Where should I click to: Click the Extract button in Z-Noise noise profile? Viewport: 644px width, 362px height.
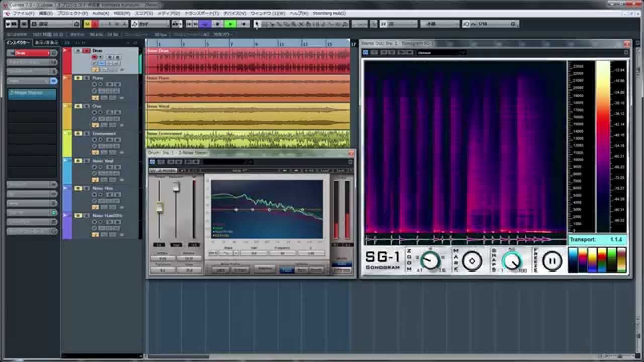(x=240, y=270)
